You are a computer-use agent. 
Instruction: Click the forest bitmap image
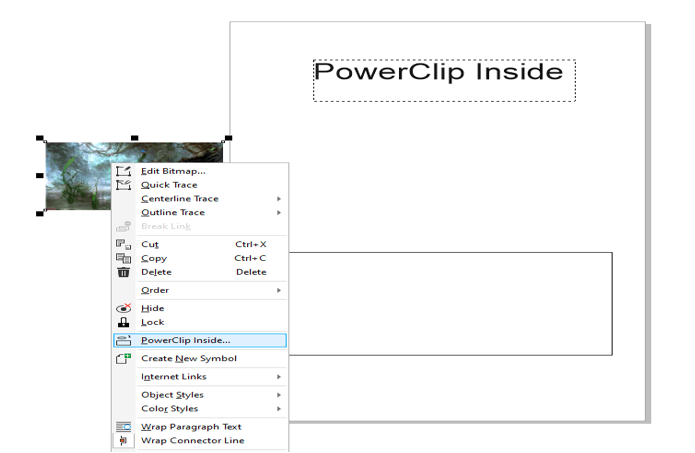pyautogui.click(x=78, y=176)
